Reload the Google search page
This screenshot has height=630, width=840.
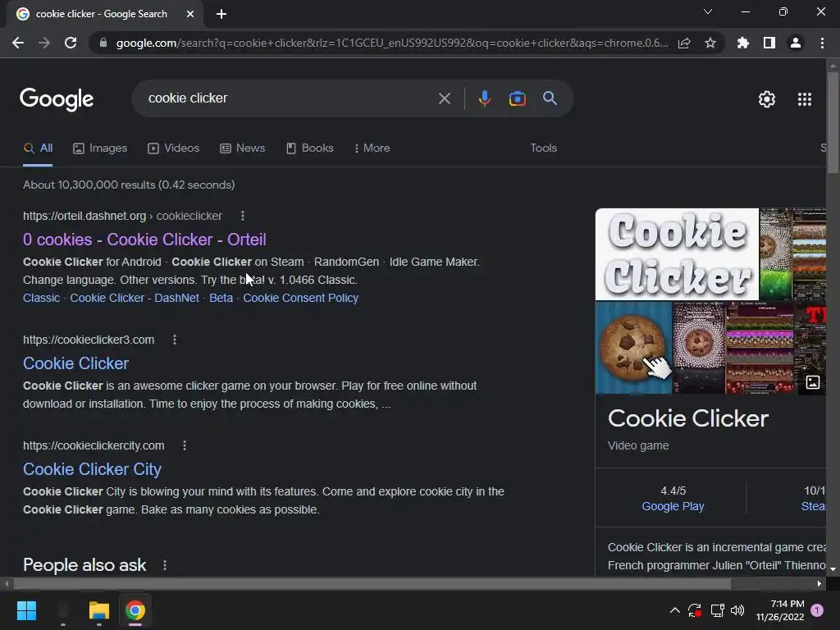[71, 43]
